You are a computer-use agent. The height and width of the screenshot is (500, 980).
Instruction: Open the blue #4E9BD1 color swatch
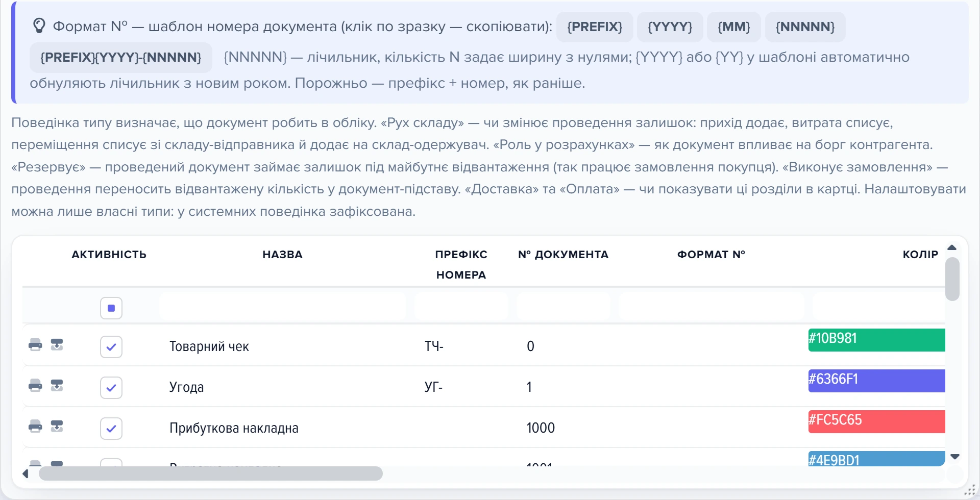point(877,459)
